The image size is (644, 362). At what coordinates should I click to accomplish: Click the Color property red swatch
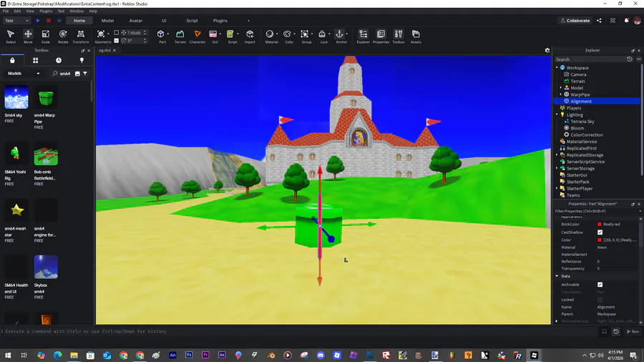point(599,240)
